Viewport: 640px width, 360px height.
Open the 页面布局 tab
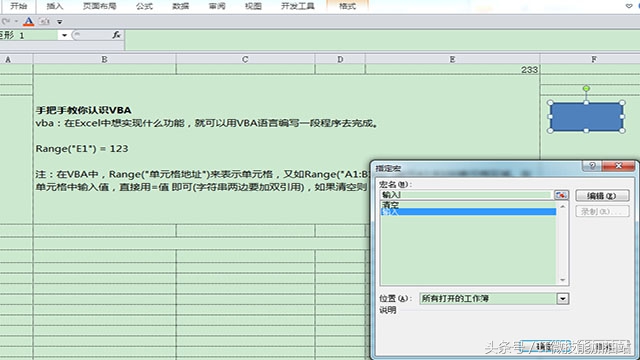(x=99, y=6)
